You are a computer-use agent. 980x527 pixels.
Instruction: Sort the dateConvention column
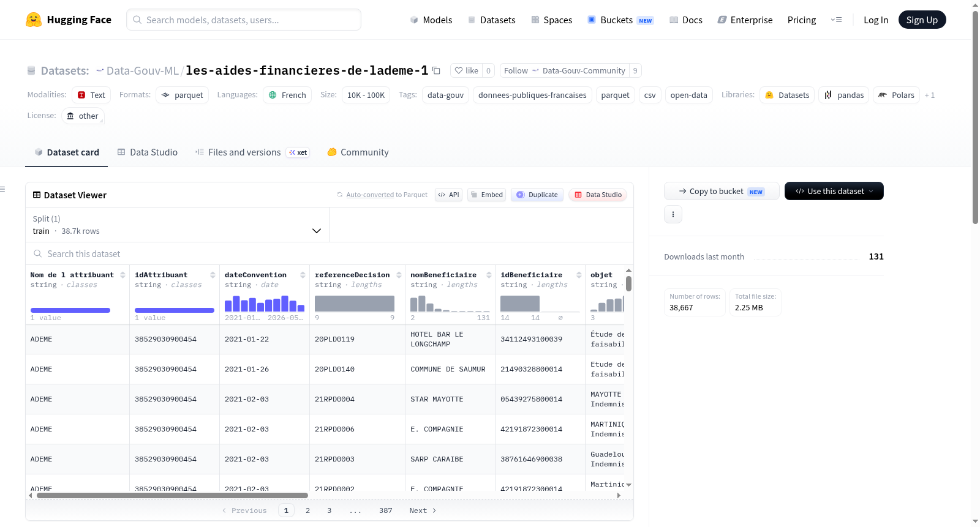click(x=303, y=275)
